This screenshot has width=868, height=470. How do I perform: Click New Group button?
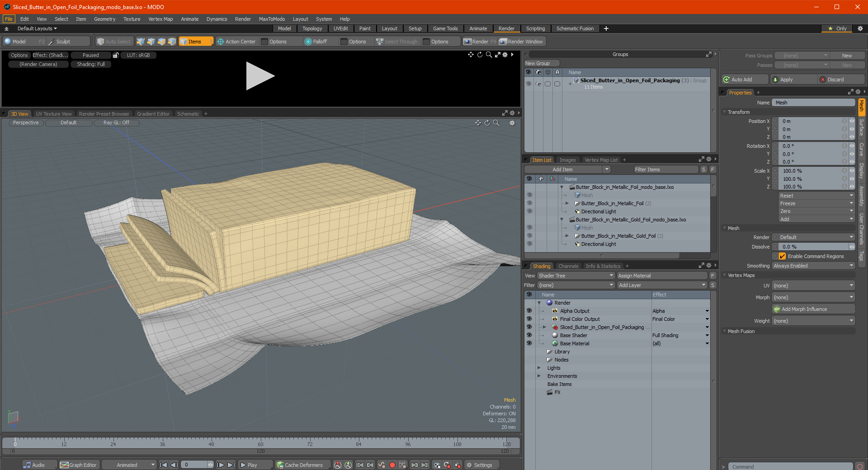click(x=542, y=63)
